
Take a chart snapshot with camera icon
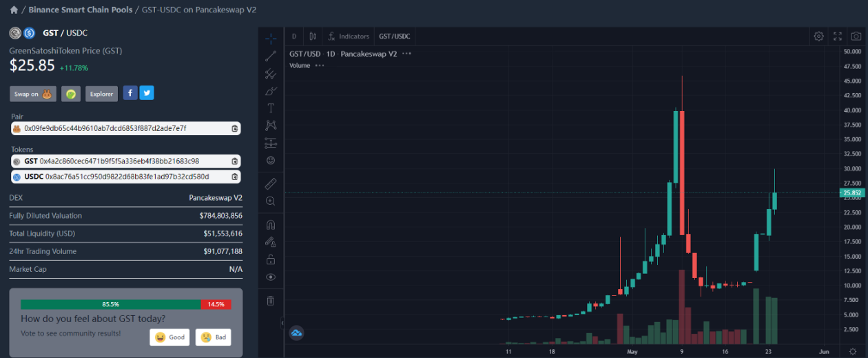tap(856, 37)
